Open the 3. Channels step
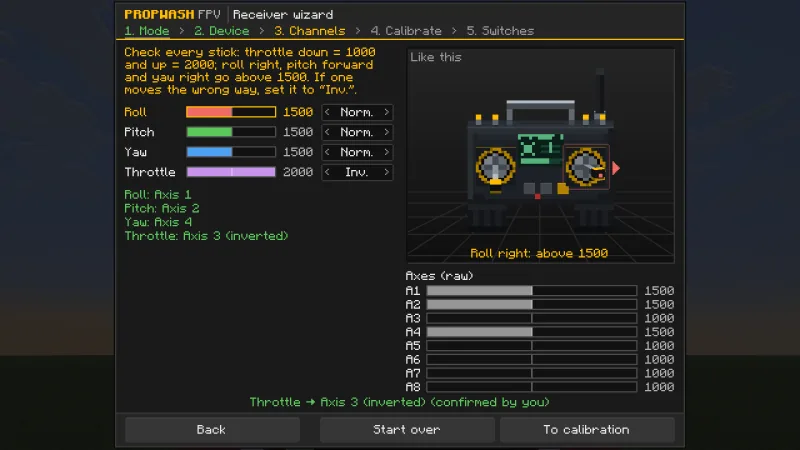 (x=310, y=31)
